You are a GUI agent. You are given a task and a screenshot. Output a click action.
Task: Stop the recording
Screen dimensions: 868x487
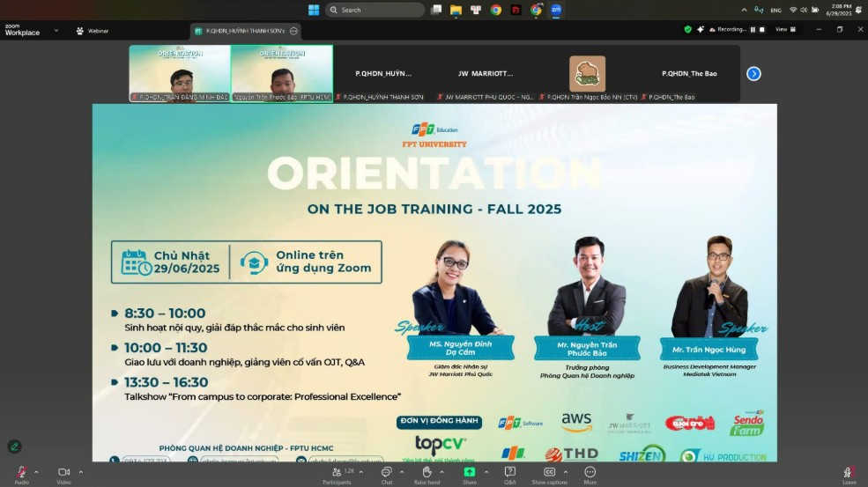coord(762,29)
